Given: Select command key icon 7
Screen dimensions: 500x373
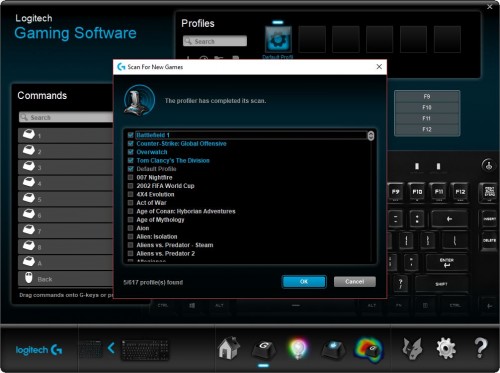Looking at the screenshot, I should [x=29, y=230].
